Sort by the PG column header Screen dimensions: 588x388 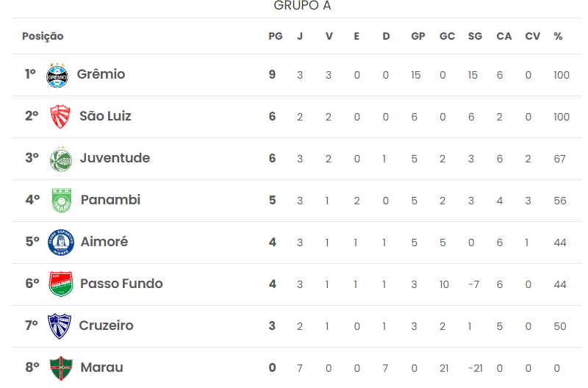(x=275, y=36)
